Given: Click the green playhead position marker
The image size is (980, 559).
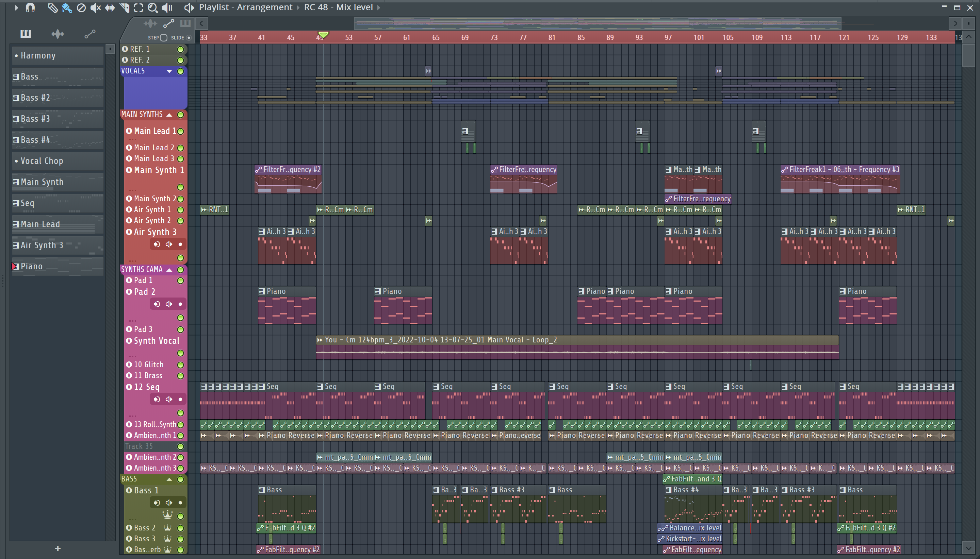Looking at the screenshot, I should click(323, 35).
